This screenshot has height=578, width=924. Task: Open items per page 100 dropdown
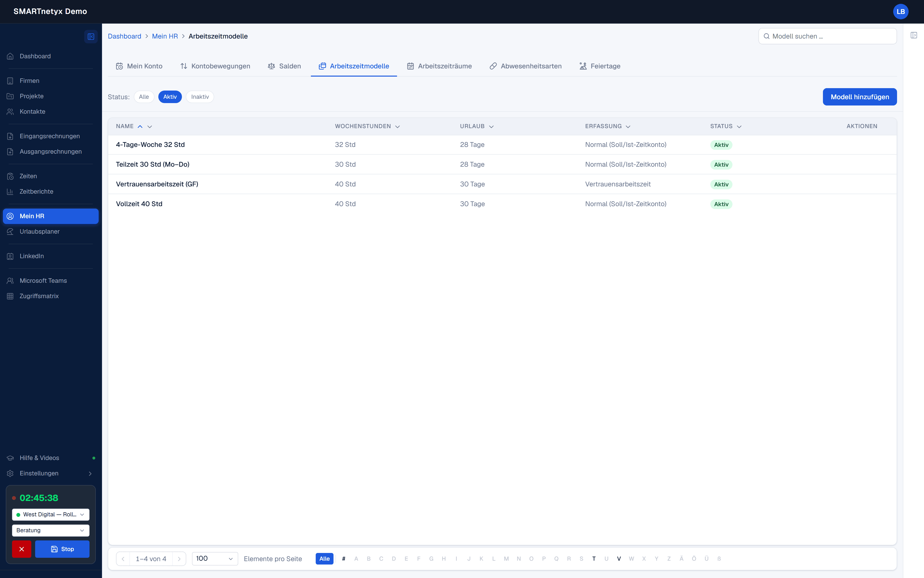[215, 559]
